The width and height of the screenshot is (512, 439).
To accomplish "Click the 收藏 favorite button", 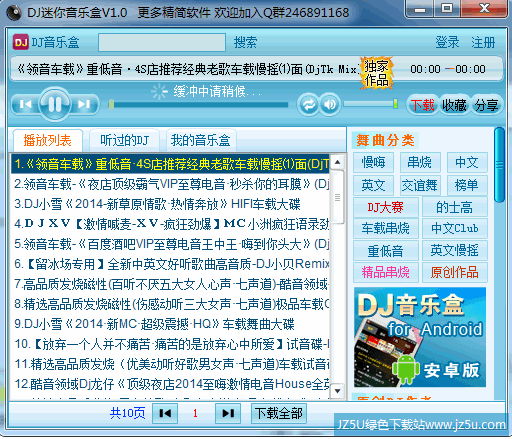I will point(454,105).
